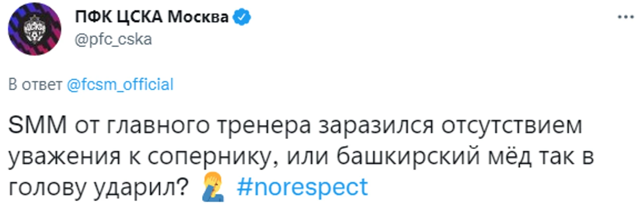
Task: Click the facepalm emoji in the tweet
Action: pyautogui.click(x=213, y=188)
